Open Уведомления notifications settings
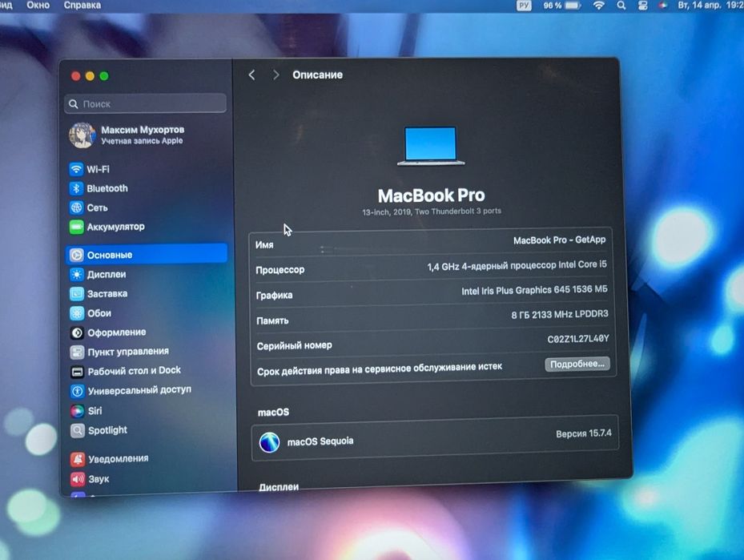This screenshot has height=560, width=744. click(x=110, y=459)
